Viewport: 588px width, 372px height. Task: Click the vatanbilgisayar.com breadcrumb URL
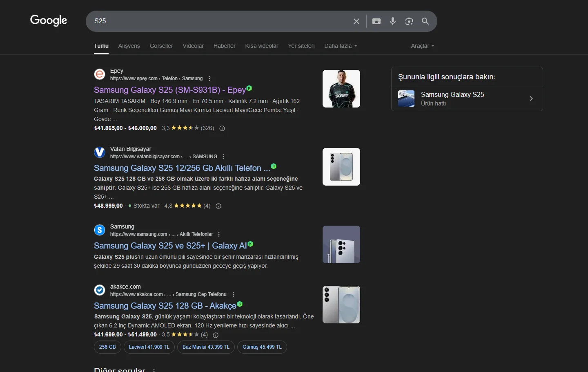[x=164, y=157]
